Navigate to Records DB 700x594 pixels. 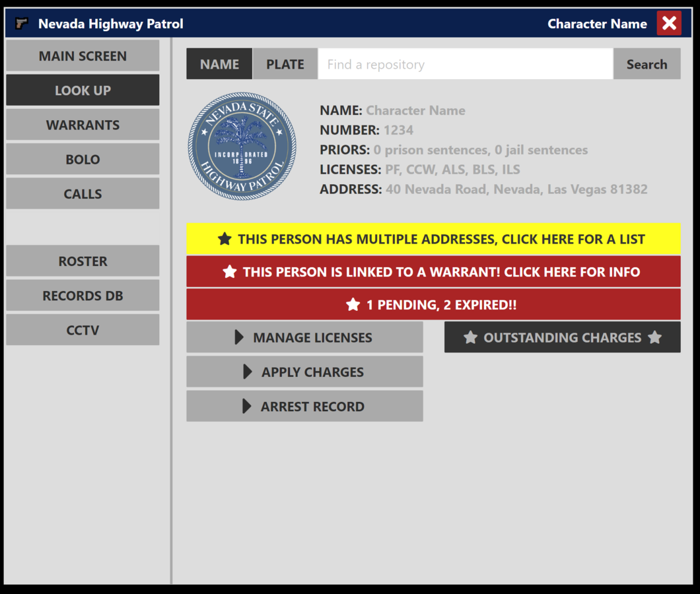click(x=83, y=296)
